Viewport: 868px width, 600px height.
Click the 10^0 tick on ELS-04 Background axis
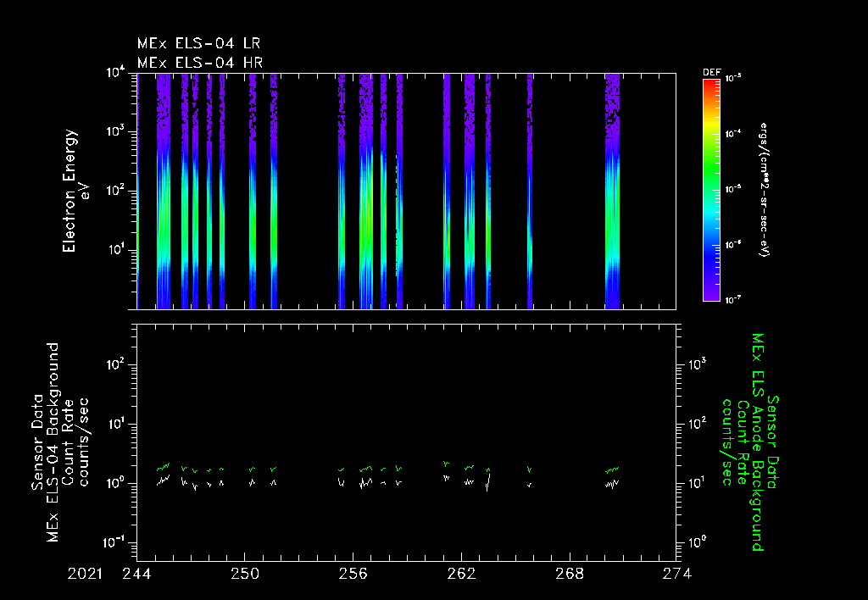pyautogui.click(x=115, y=483)
